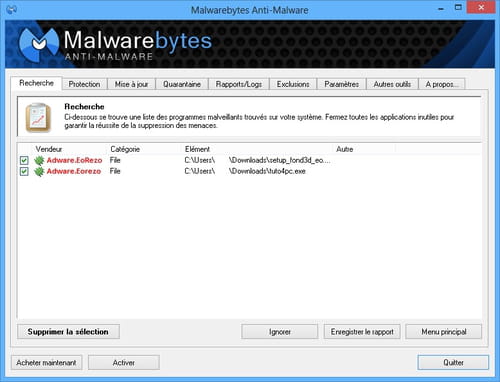Click Acheter maintenant button

click(46, 362)
